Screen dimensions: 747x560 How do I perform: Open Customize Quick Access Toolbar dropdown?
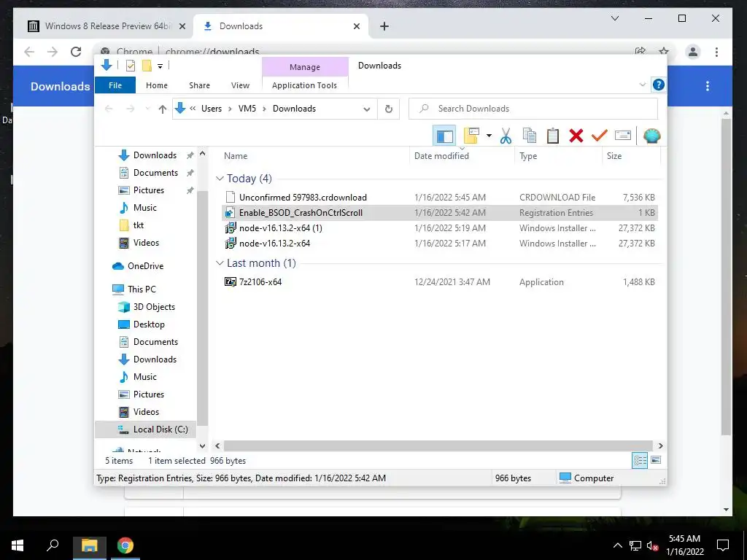point(160,66)
